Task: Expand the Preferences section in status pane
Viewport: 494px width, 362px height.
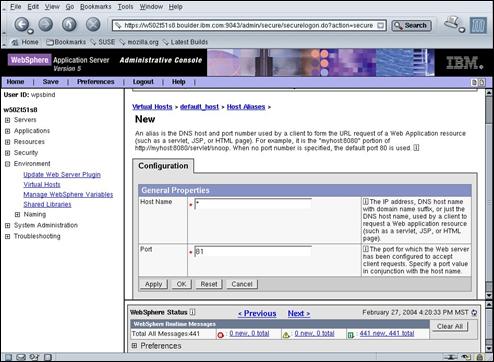Action: pos(134,346)
